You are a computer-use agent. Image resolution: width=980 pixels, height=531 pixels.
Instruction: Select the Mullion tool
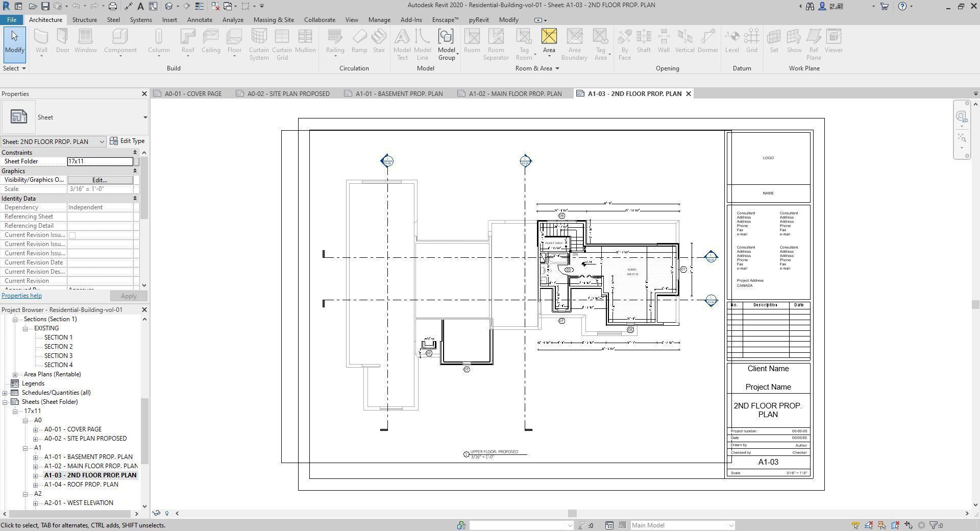[x=305, y=42]
